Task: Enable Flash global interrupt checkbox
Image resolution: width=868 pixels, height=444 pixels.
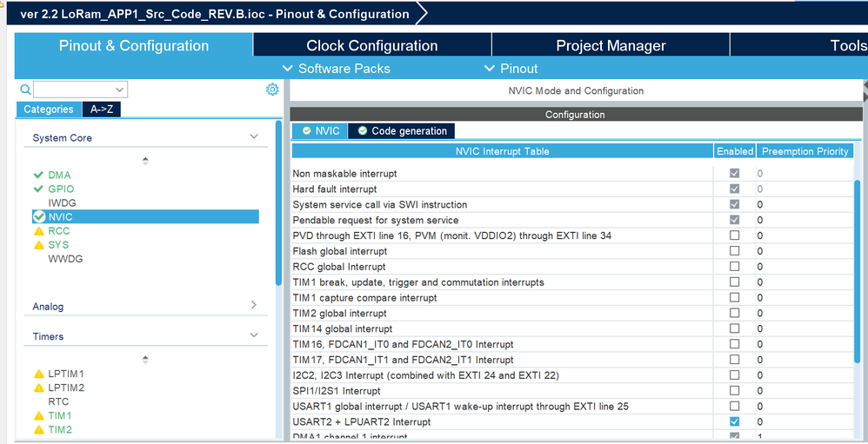Action: tap(734, 250)
